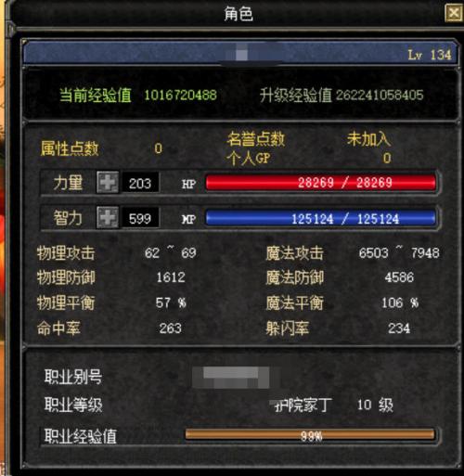The image size is (464, 476).
Task: Click the red HP bar
Action: click(321, 183)
